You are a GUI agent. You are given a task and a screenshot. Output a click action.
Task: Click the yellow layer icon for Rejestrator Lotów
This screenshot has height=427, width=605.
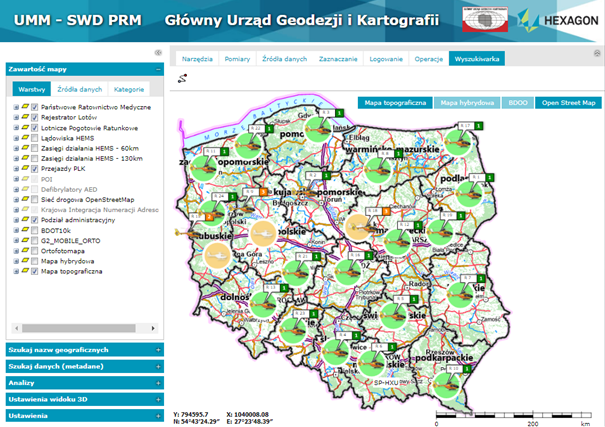24,117
